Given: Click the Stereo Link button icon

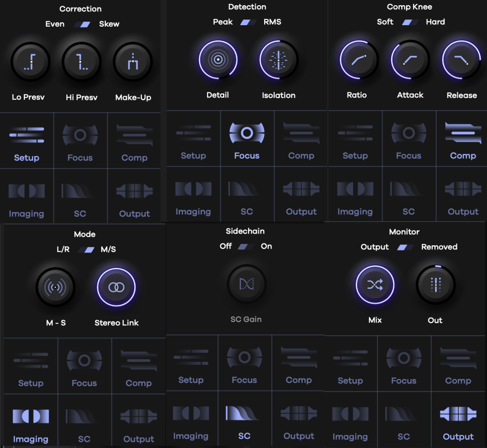Looking at the screenshot, I should 117,287.
